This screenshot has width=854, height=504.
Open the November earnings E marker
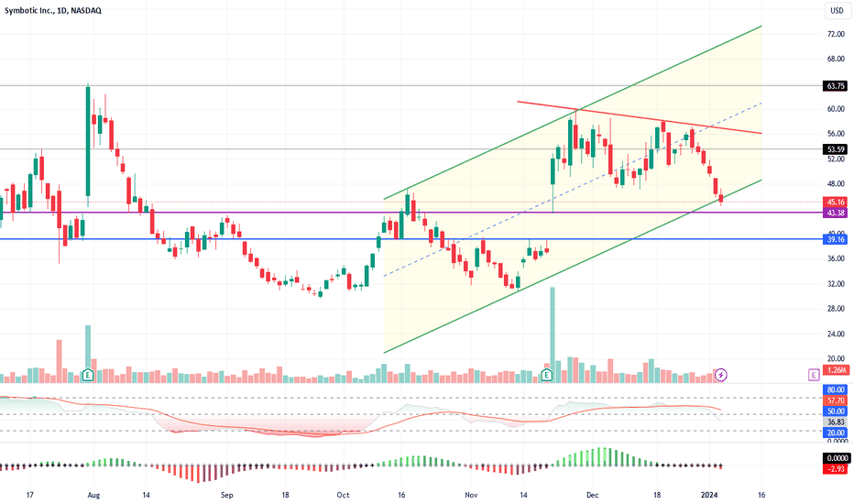(546, 375)
